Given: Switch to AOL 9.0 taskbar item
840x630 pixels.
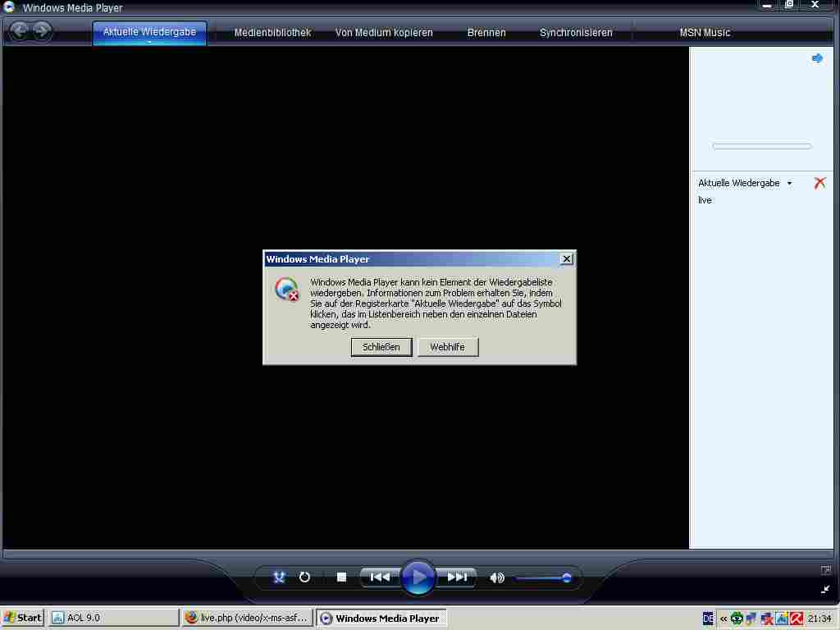Looking at the screenshot, I should (113, 618).
